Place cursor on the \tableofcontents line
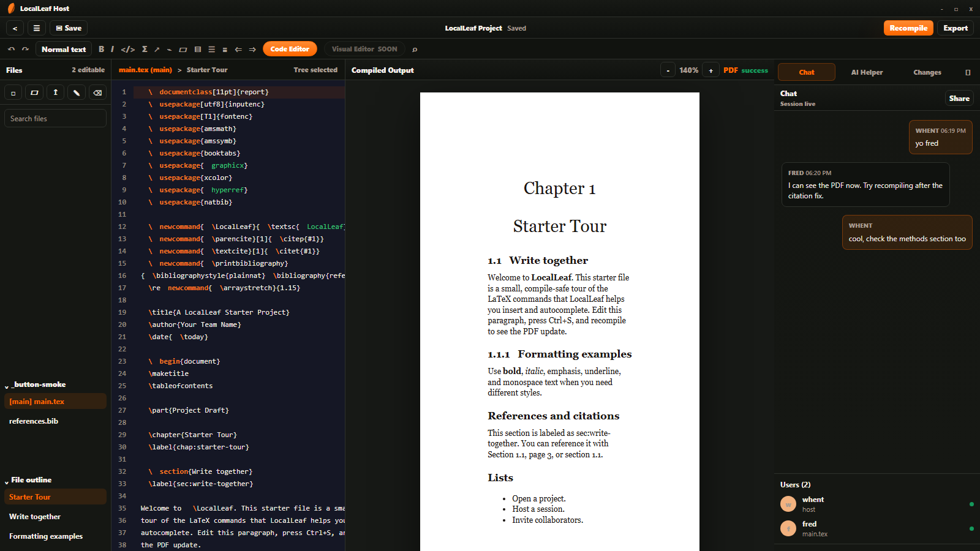 coord(181,386)
